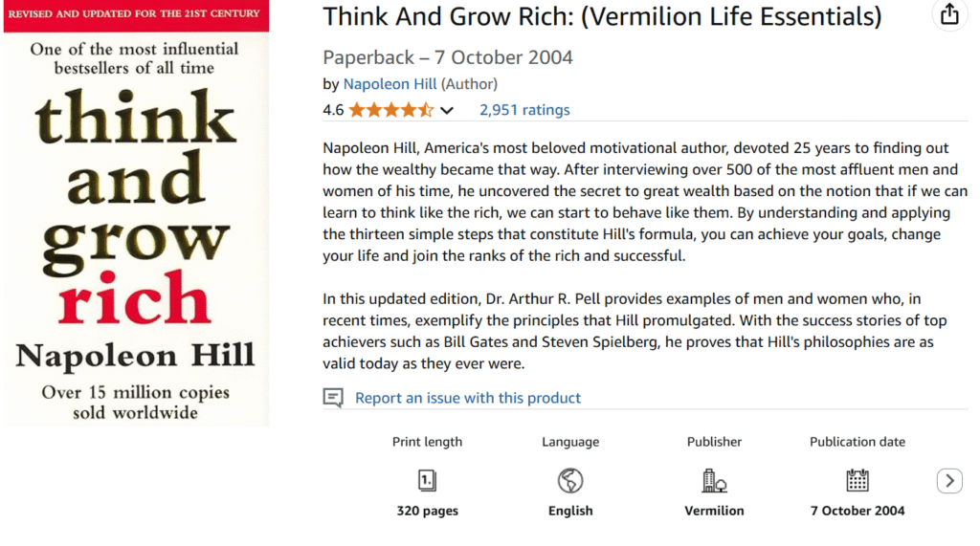Show next product details with arrow
Screen dimensions: 980x546
click(x=948, y=481)
